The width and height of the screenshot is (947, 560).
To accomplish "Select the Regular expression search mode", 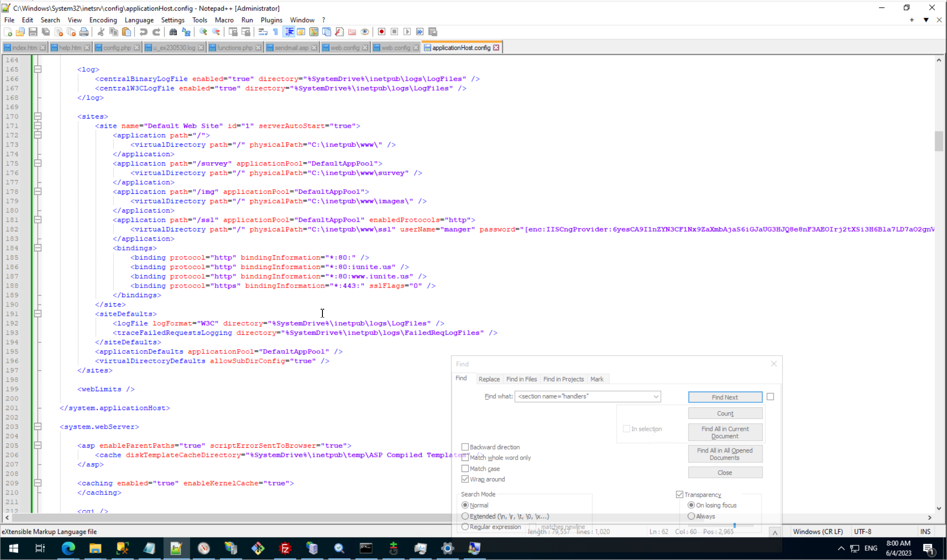I will (465, 527).
